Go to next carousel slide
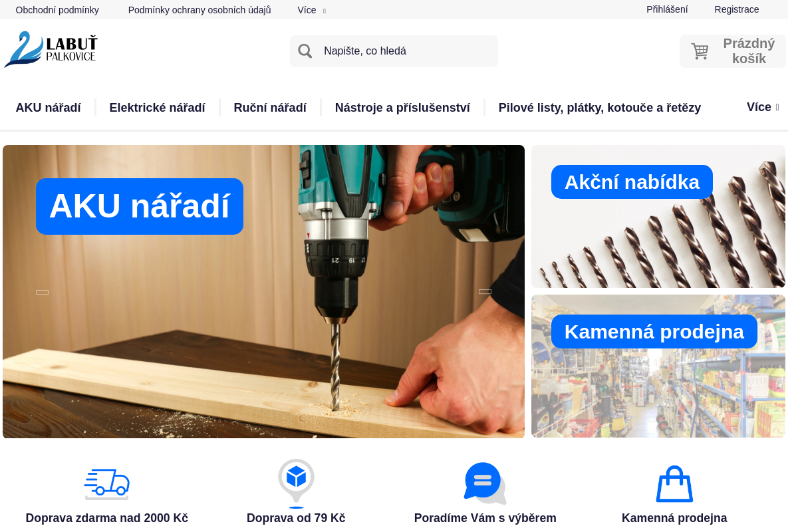 (x=485, y=291)
